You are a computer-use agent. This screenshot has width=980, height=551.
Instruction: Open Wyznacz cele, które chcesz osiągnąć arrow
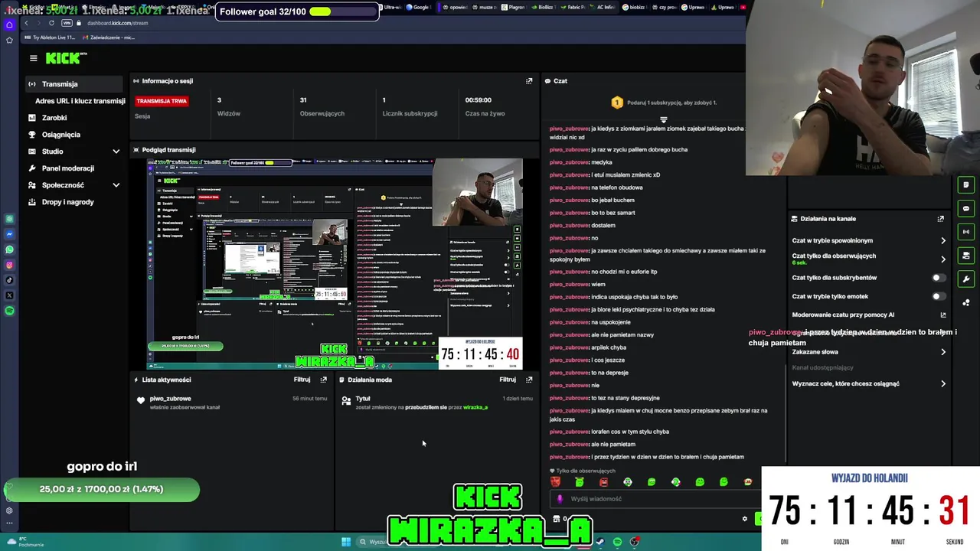tap(943, 384)
